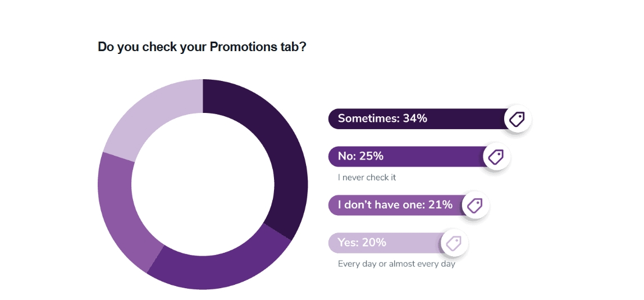Click the 'I don't have one: 21%' text
The image size is (644, 300).
395,204
